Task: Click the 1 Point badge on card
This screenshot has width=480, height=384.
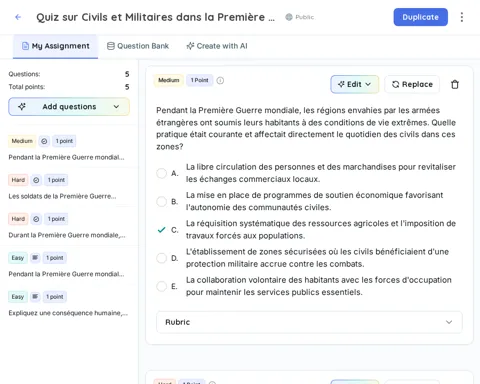Action: point(199,80)
